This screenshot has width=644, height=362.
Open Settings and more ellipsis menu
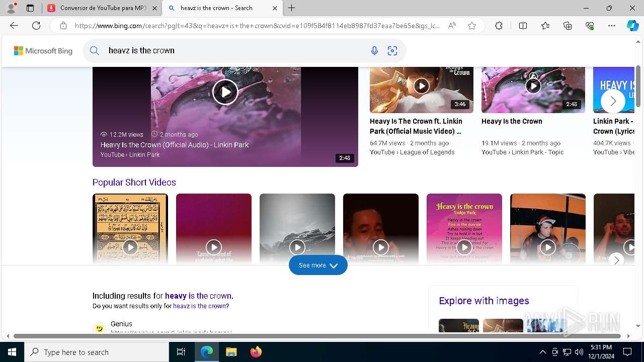[612, 26]
